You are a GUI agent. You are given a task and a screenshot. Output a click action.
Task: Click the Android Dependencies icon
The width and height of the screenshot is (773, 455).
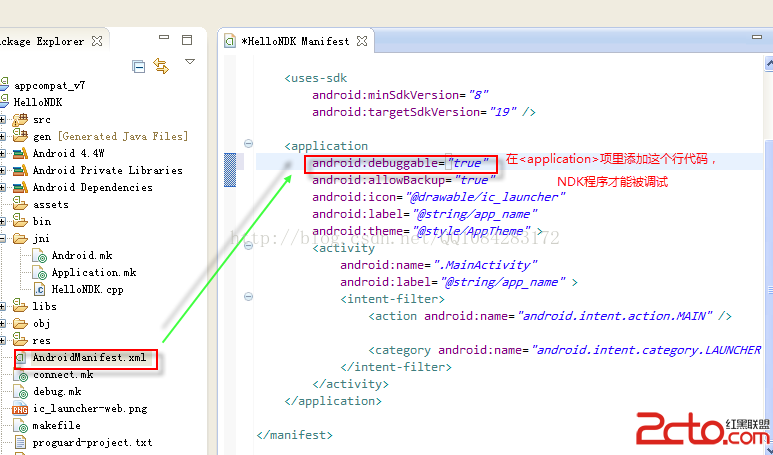click(x=20, y=187)
